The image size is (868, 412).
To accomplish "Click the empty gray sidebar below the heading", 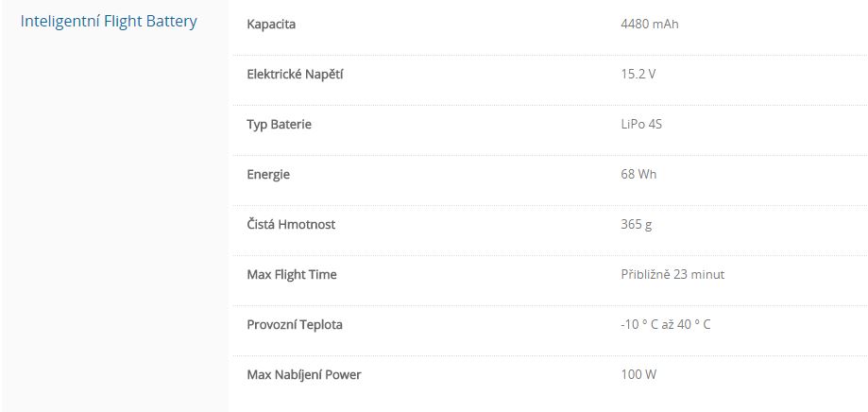I will [113, 236].
